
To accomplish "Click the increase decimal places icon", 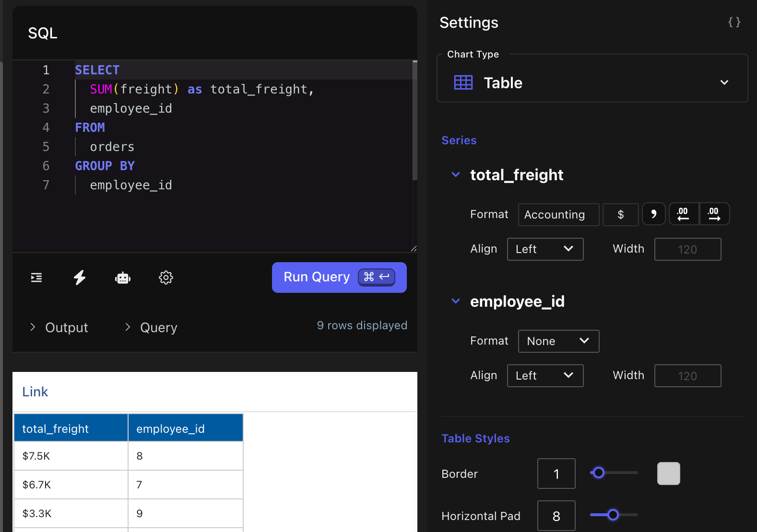I will 714,214.
